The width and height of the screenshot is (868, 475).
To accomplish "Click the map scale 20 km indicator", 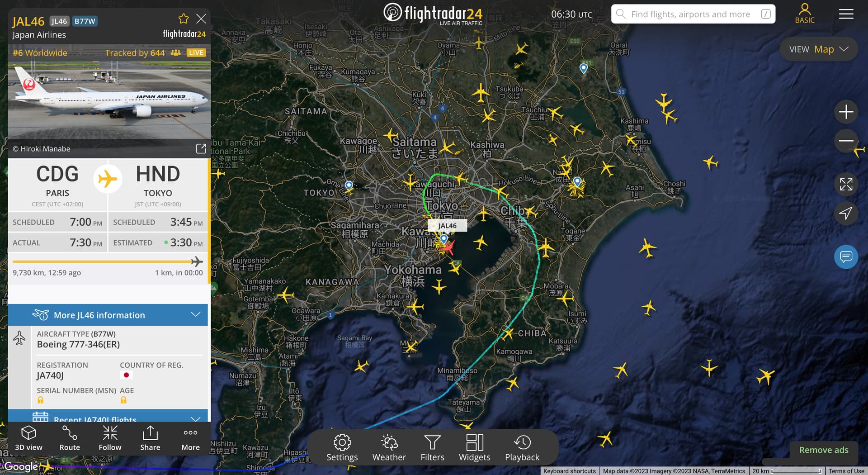I will (x=787, y=471).
